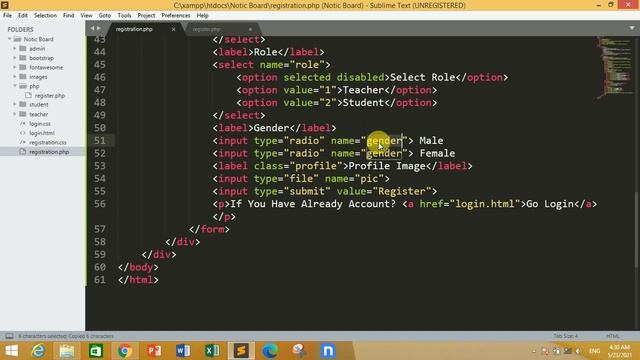Screen dimensions: 640x360
Task: Expand the teacher folder
Action: pos(15,114)
